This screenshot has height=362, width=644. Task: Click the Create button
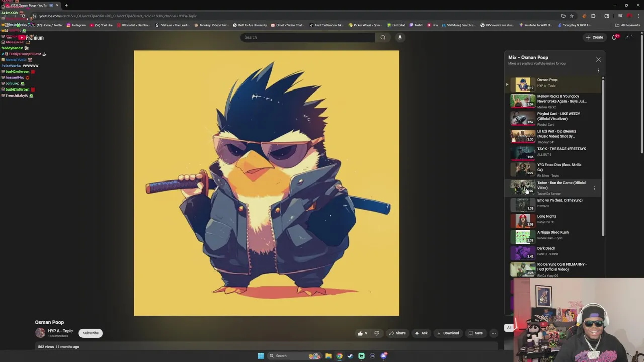594,37
